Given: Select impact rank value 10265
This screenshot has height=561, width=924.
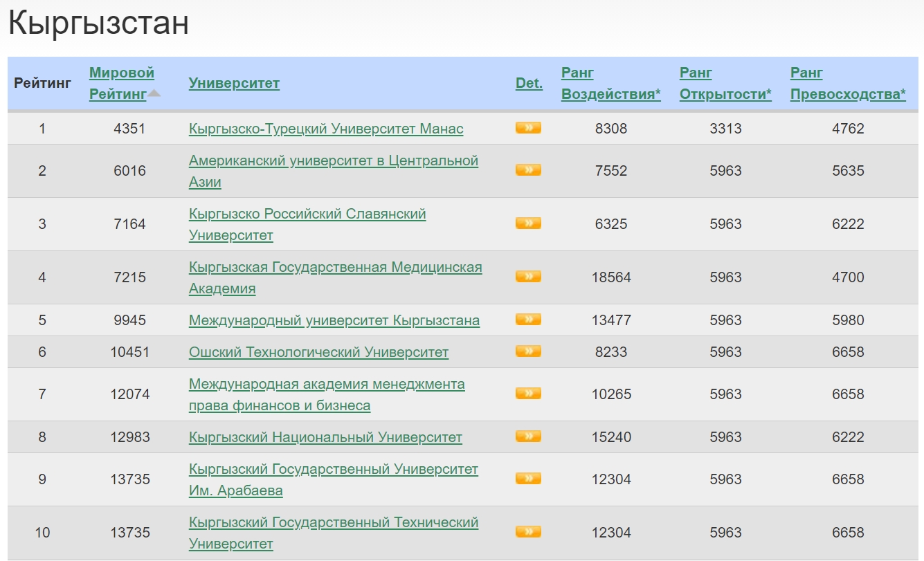Looking at the screenshot, I should [x=611, y=394].
